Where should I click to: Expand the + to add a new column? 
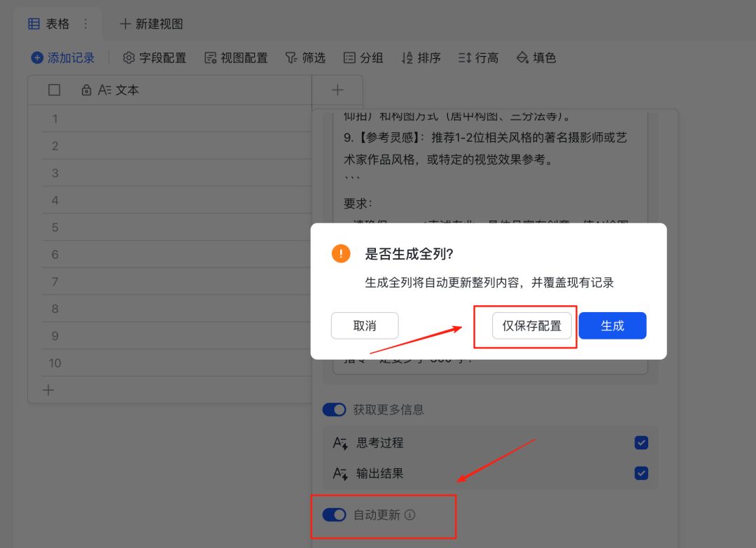pyautogui.click(x=337, y=90)
